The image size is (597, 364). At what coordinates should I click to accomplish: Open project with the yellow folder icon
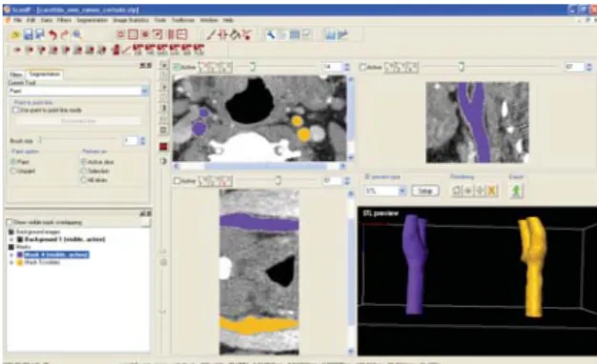(x=15, y=35)
